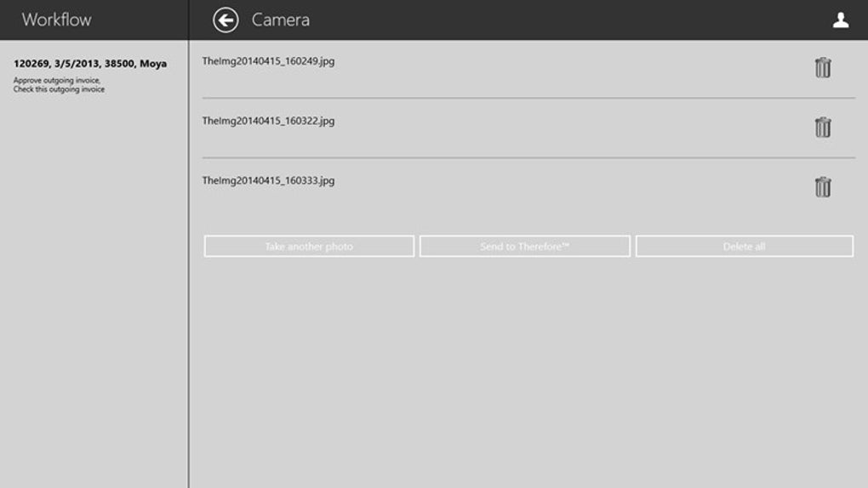
Task: Click the Check this outgoing invoice text
Action: 59,89
